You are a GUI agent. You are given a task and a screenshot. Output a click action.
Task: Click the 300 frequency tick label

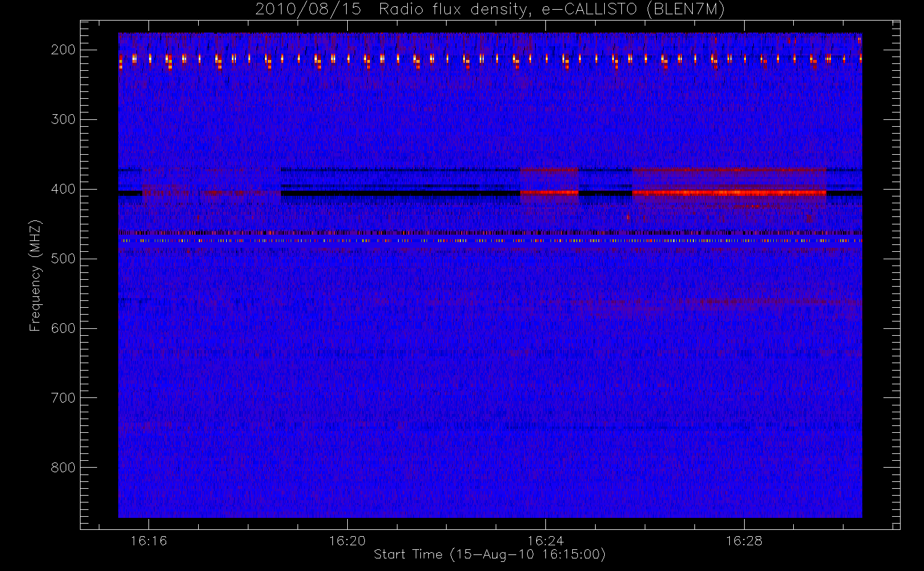click(63, 119)
